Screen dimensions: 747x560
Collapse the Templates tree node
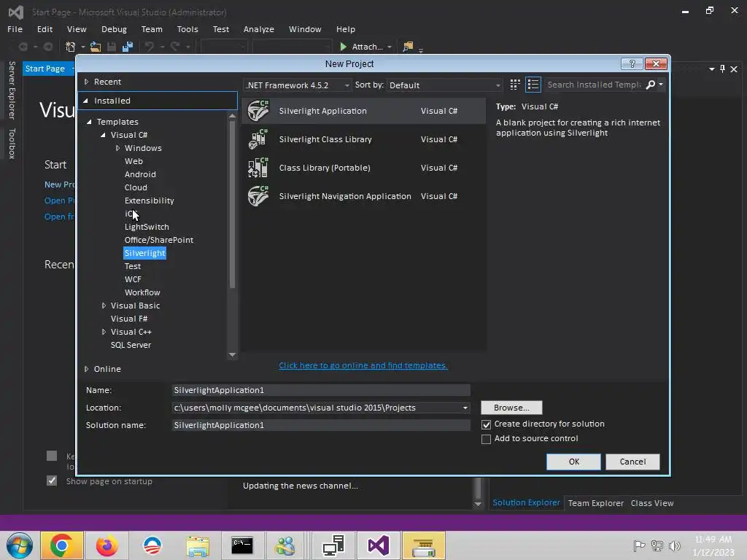pos(89,122)
